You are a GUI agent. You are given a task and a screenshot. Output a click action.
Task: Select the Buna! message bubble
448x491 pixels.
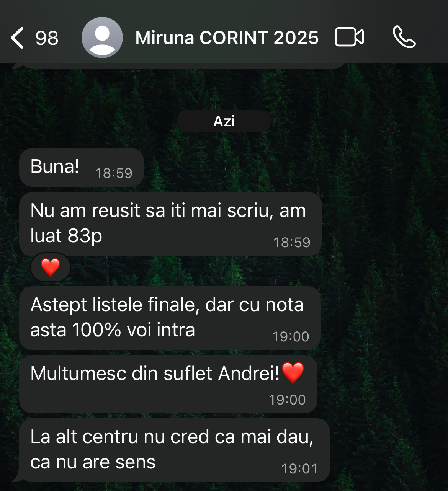pos(82,168)
